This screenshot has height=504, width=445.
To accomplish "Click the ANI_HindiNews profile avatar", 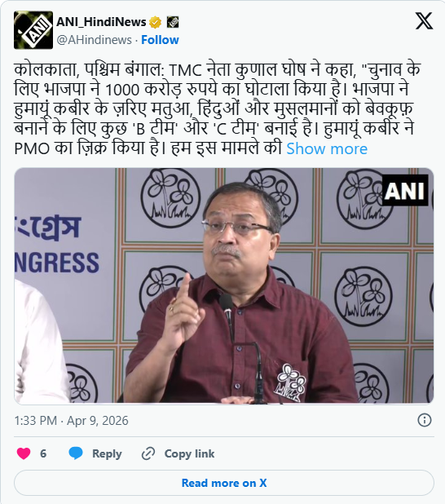I will [33, 30].
